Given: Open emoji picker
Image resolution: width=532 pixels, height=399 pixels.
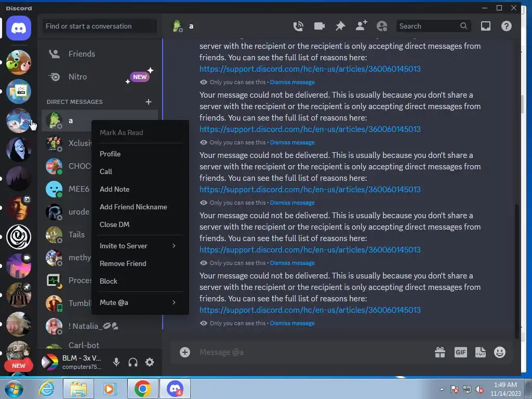Looking at the screenshot, I should tap(499, 352).
